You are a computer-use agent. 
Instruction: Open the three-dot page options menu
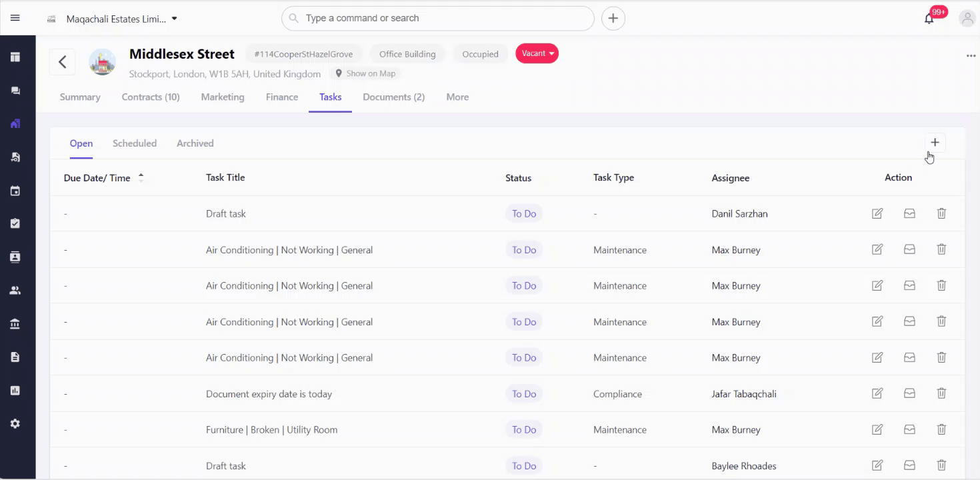971,56
